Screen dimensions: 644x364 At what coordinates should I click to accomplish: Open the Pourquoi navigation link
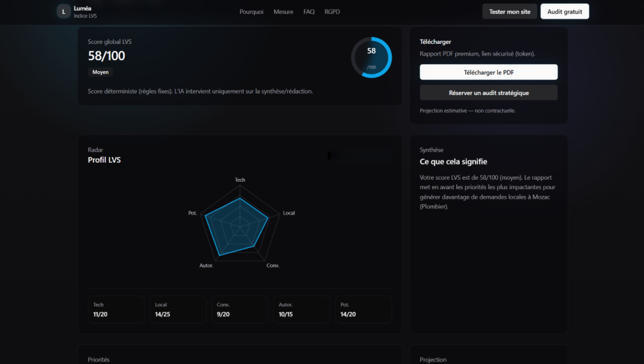tap(251, 12)
